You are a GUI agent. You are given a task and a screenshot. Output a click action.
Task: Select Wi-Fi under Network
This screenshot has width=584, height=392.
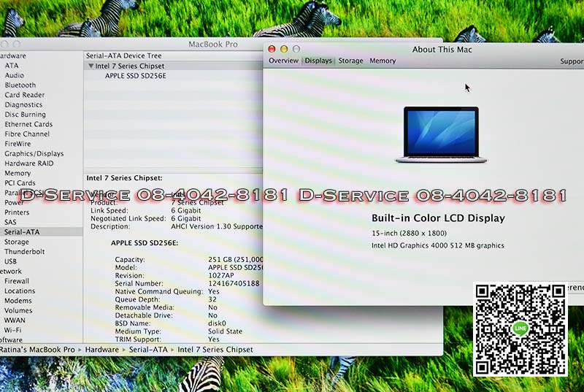tap(12, 330)
